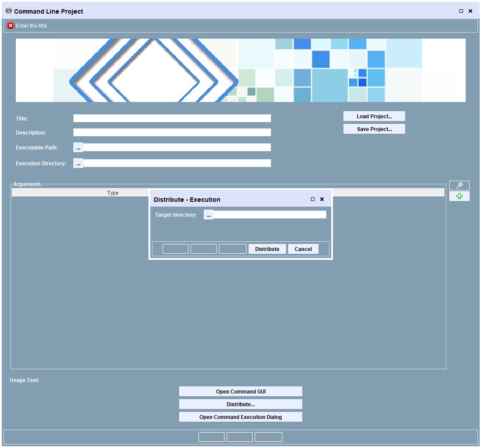
Task: Focus the Description input field
Action: [172, 132]
